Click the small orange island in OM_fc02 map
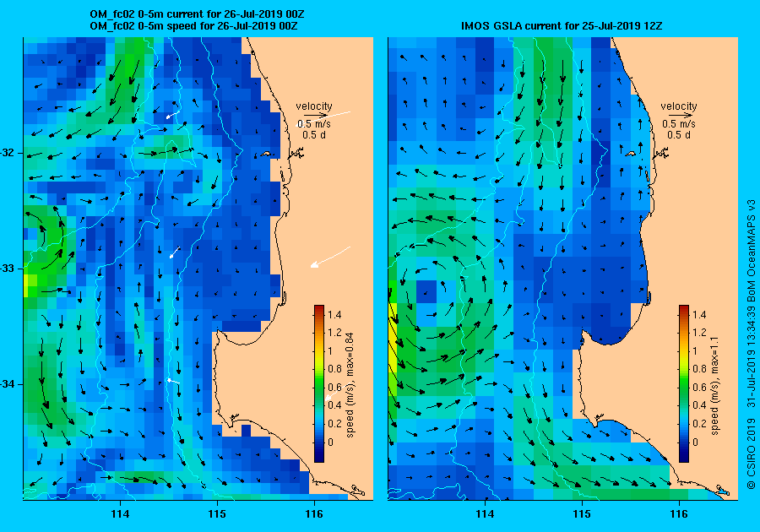This screenshot has height=532, width=760. point(266,154)
